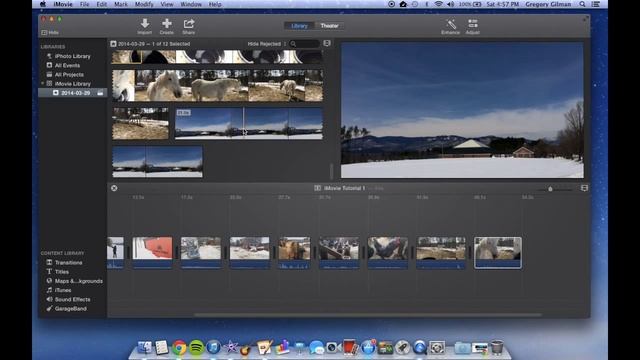Open iTunes from the Dock

(213, 347)
